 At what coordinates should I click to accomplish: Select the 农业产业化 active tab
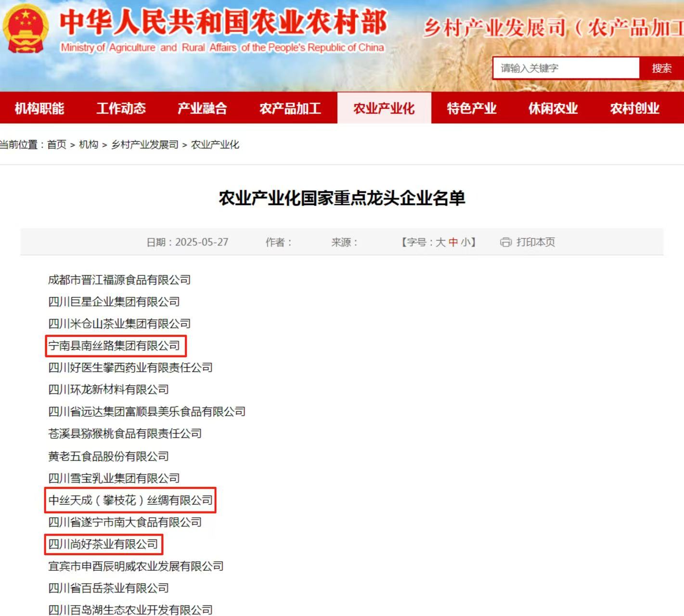(384, 108)
